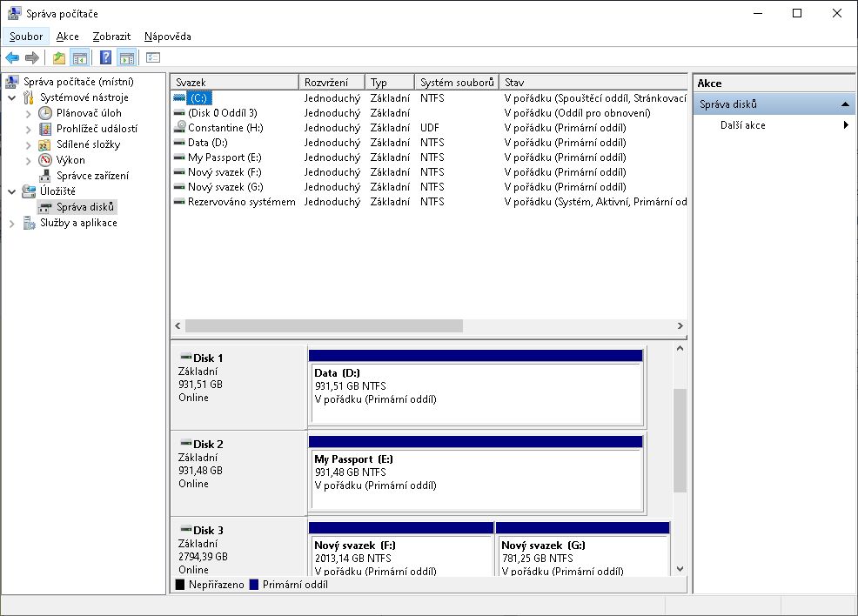
Task: Open the Akce menu
Action: [x=67, y=36]
